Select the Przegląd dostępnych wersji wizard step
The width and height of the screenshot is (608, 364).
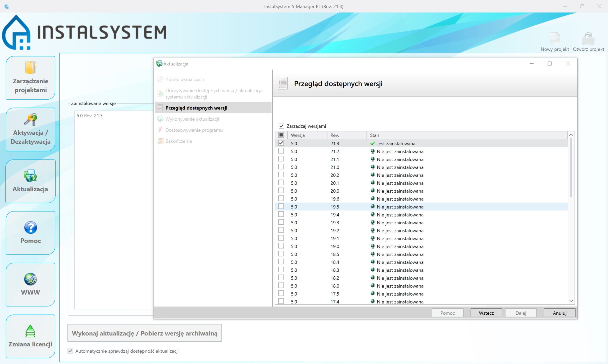click(x=213, y=108)
